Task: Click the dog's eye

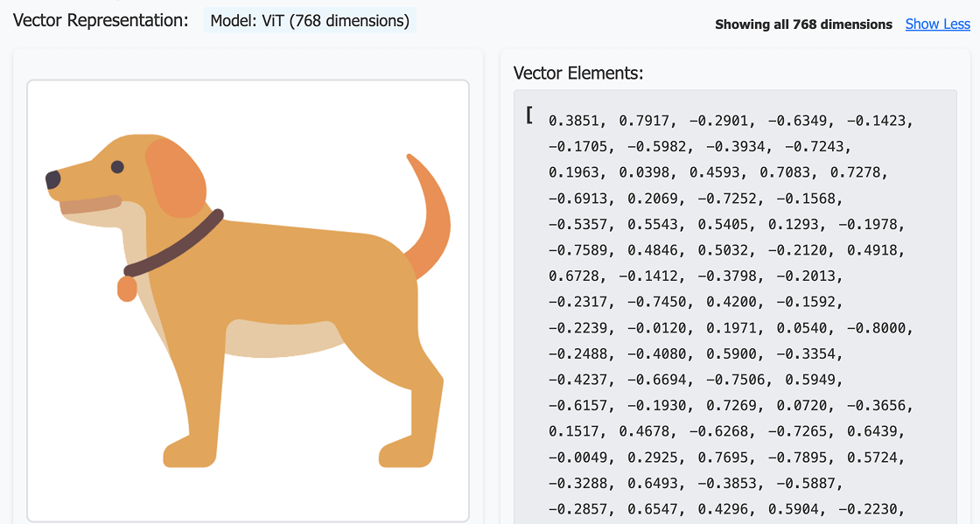Action: click(117, 167)
